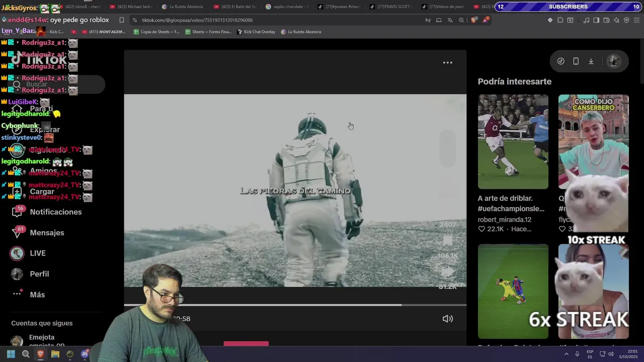
Task: Open File Explorer from the taskbar
Action: [x=55, y=354]
